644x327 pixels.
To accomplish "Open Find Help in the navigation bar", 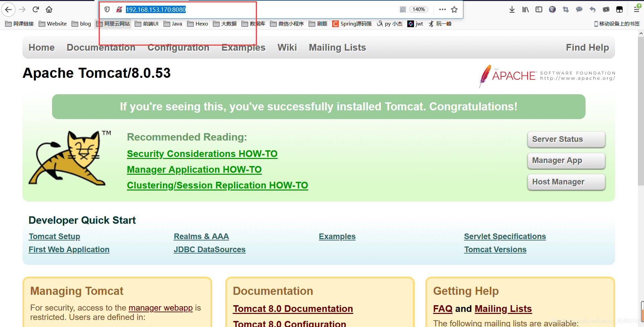I will [587, 48].
